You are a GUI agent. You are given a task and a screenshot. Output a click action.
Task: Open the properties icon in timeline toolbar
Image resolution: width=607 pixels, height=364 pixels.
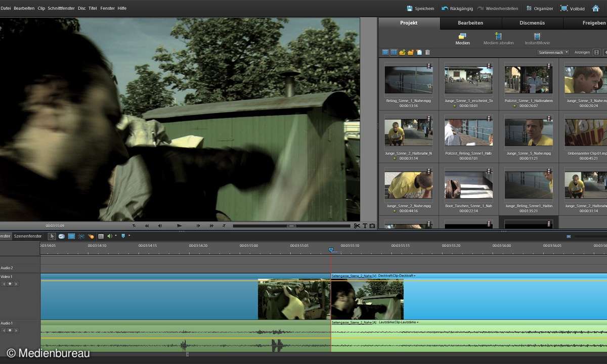[71, 236]
